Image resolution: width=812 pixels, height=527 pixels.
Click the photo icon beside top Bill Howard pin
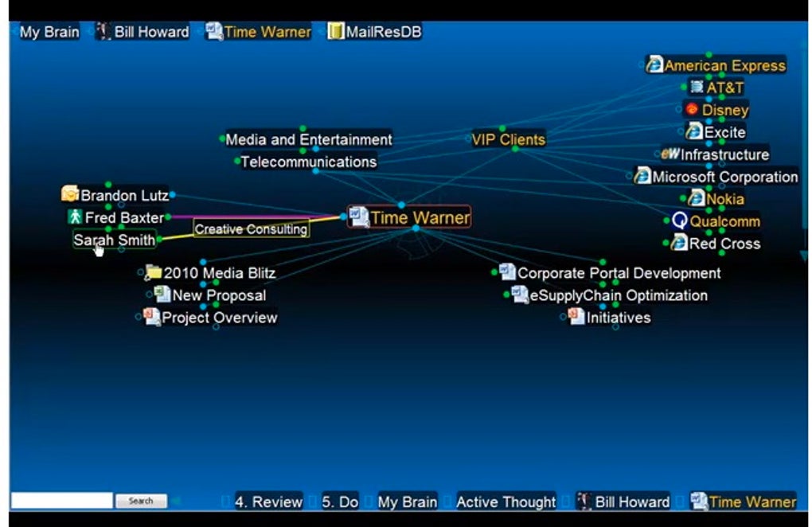point(103,31)
